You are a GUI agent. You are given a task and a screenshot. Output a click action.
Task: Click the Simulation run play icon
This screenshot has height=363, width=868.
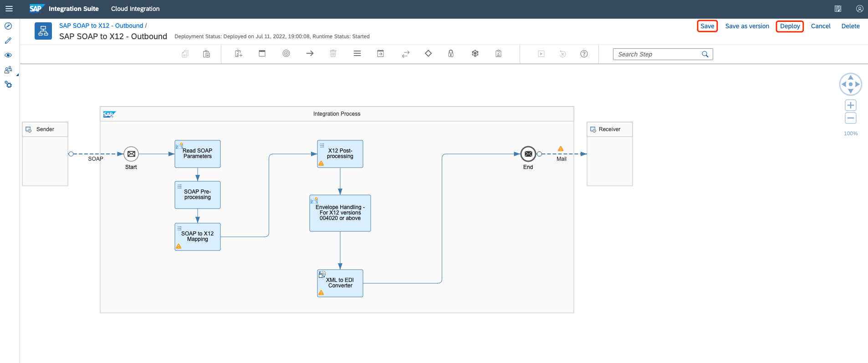tap(541, 54)
